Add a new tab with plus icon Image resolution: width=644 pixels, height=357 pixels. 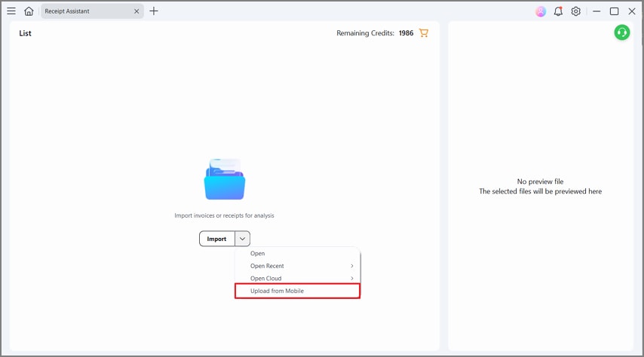click(x=154, y=11)
